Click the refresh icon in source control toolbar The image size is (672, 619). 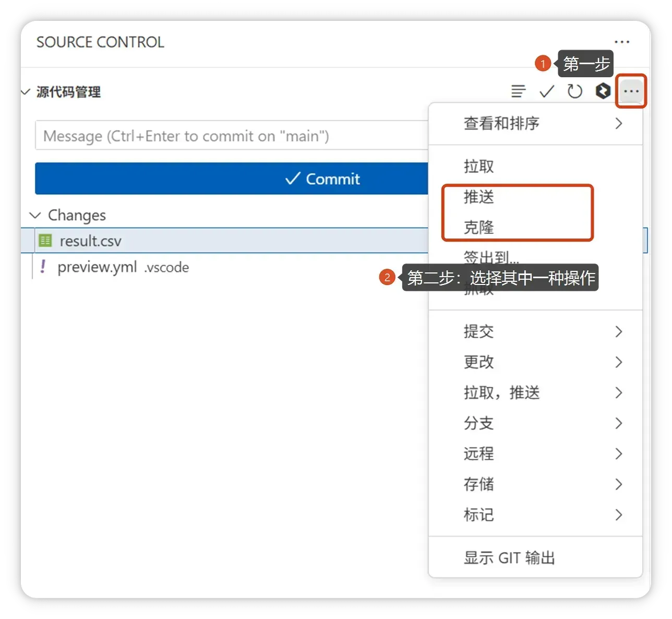click(574, 91)
